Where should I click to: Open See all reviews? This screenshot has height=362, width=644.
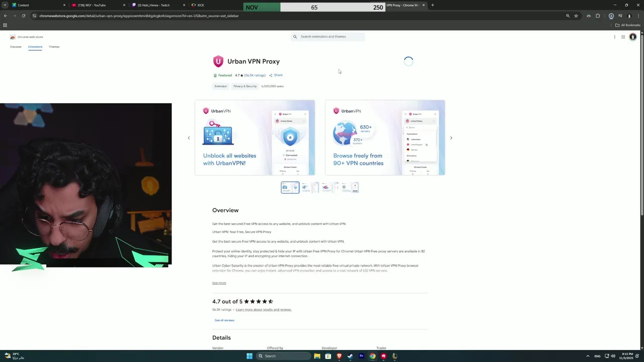[224, 320]
